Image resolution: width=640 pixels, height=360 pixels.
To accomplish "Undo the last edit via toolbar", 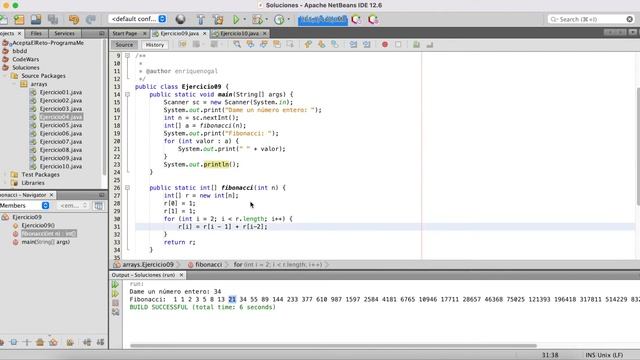I will (x=74, y=19).
